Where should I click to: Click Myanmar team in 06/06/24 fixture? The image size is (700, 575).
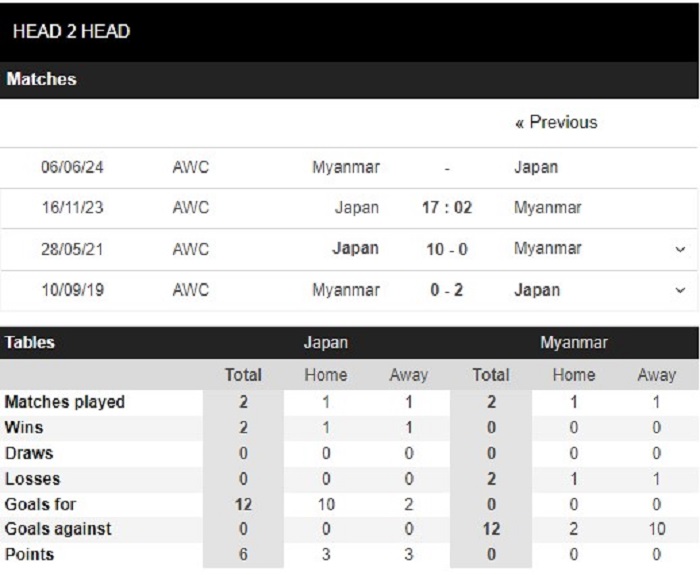click(x=346, y=167)
